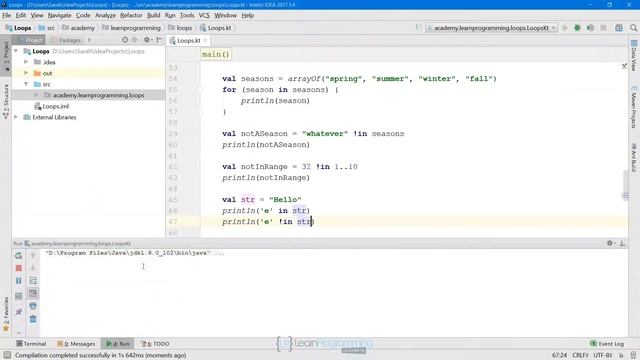Hide the Run tool window
Viewport: 640px width, 360px height.
point(622,243)
